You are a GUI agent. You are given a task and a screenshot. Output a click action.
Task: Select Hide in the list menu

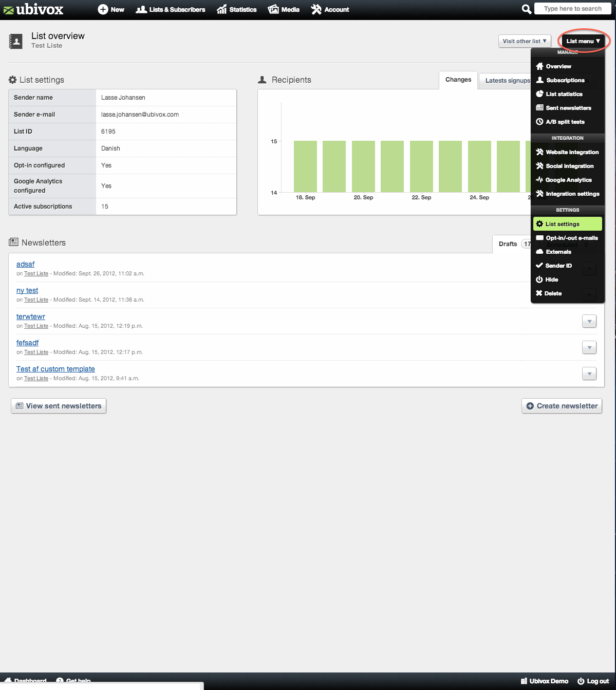click(x=568, y=279)
